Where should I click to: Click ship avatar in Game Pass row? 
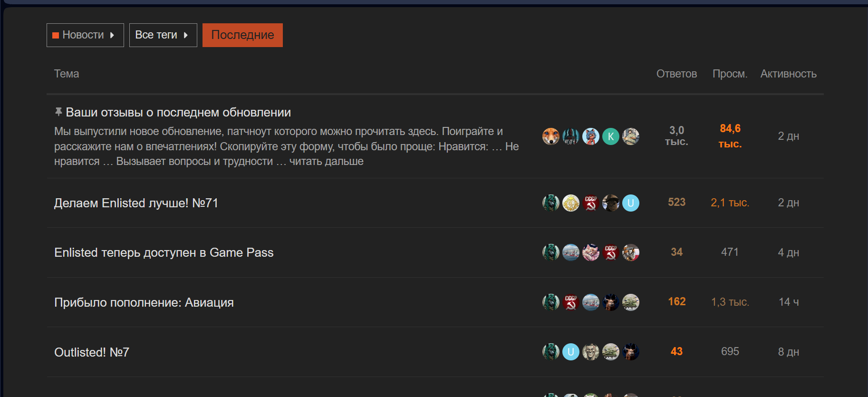point(571,252)
